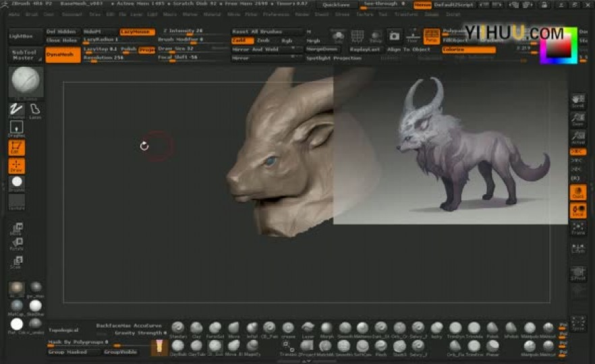The width and height of the screenshot is (595, 364).
Task: Select the Morph brush
Action: (x=327, y=329)
